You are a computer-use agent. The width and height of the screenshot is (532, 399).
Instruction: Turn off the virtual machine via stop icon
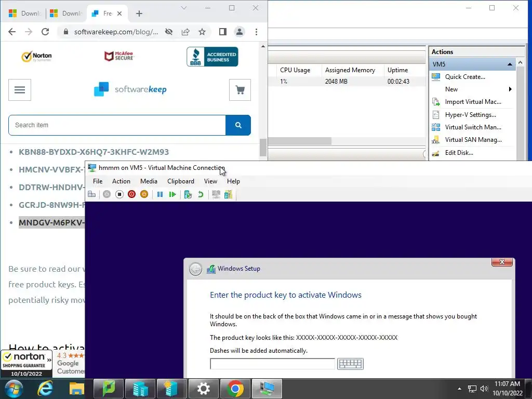pos(119,194)
